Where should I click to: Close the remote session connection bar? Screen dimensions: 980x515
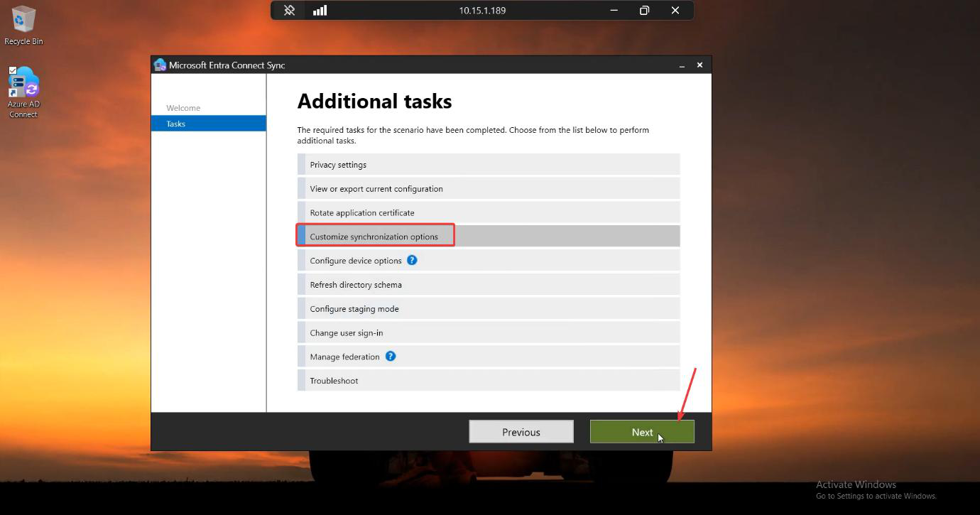675,11
